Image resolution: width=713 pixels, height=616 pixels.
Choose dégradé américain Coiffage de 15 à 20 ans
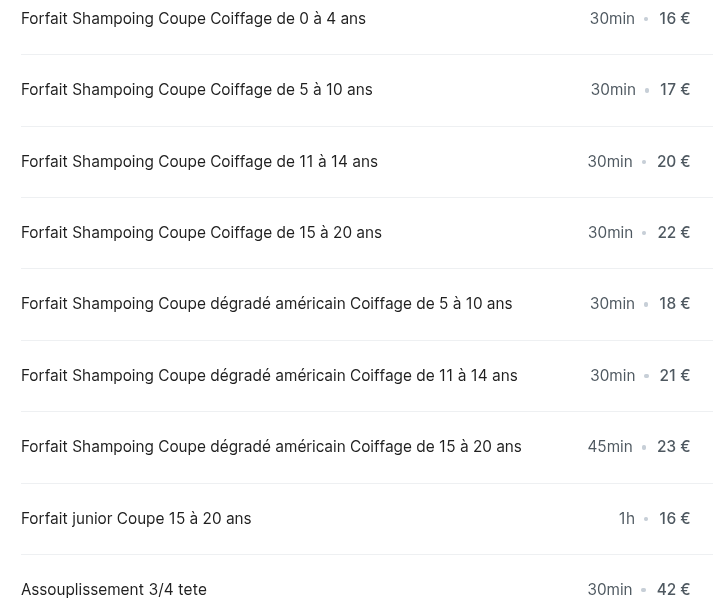tap(271, 446)
